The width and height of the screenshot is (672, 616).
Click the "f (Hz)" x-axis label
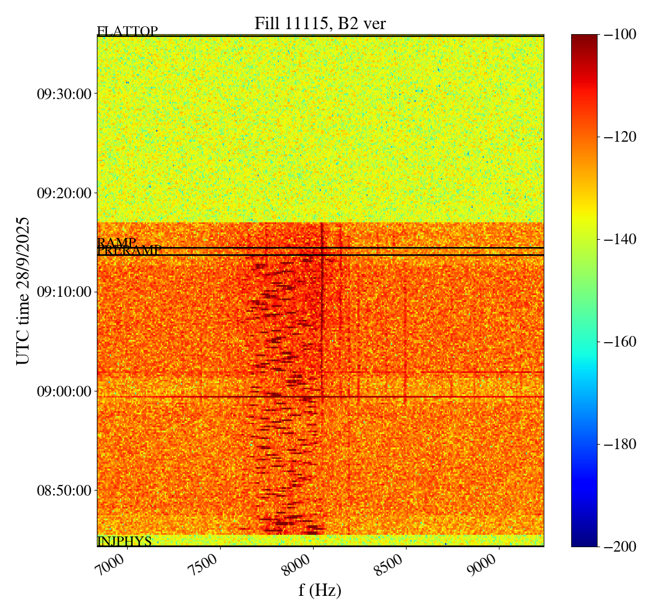click(320, 590)
